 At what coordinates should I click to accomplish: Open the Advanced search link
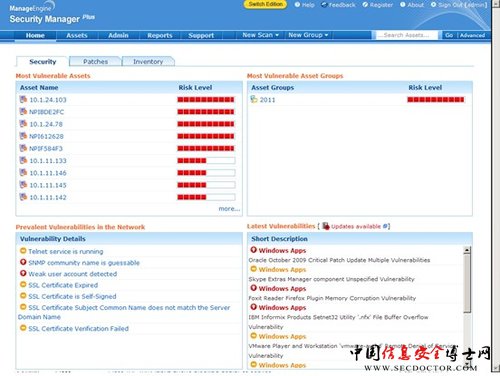coord(472,35)
